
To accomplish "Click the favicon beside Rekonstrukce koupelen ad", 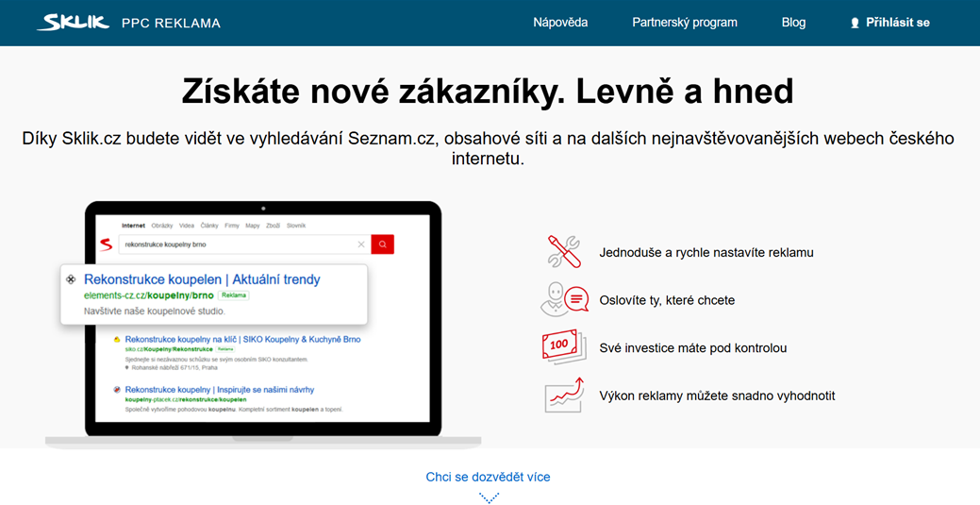I will 72,279.
